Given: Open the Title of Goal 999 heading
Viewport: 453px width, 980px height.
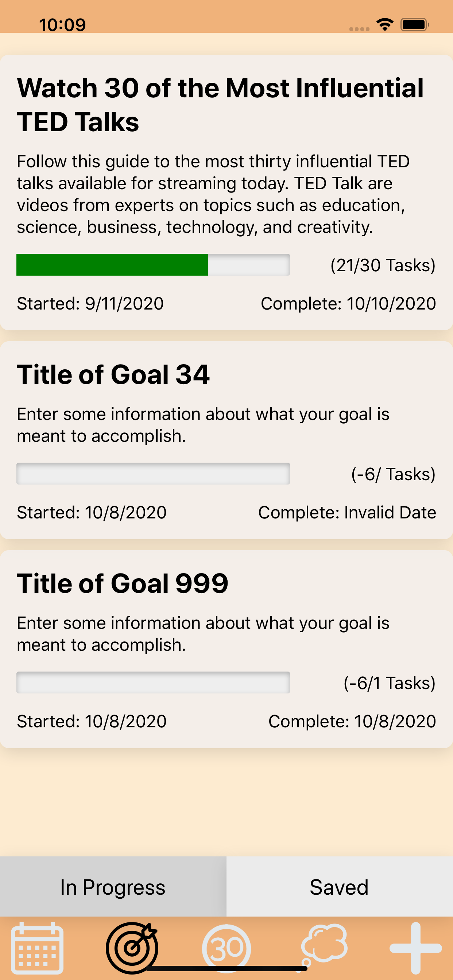Looking at the screenshot, I should coord(122,583).
